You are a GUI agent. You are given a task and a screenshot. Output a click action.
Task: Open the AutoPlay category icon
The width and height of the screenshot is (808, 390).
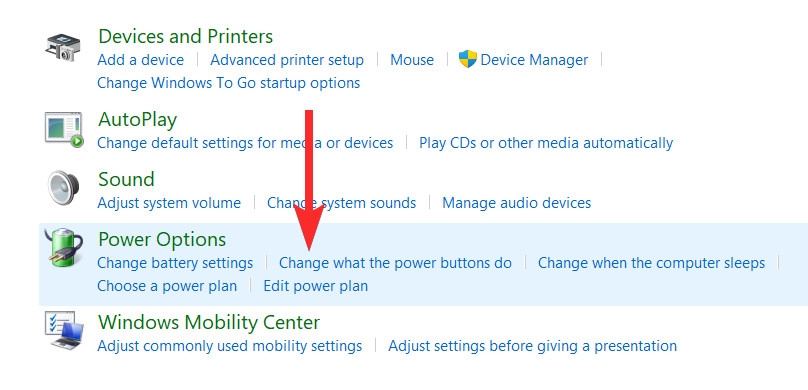click(x=64, y=129)
